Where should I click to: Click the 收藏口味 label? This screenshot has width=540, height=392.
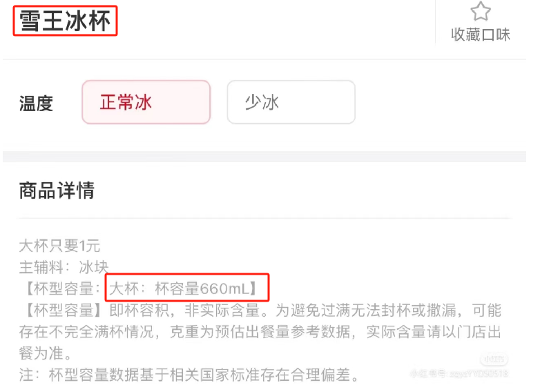pyautogui.click(x=481, y=35)
